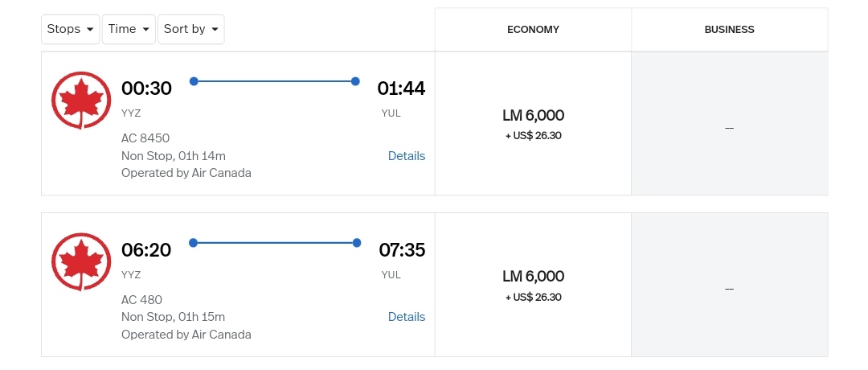Image resolution: width=868 pixels, height=370 pixels.
Task: Open the Time filter dropdown
Action: (x=129, y=29)
